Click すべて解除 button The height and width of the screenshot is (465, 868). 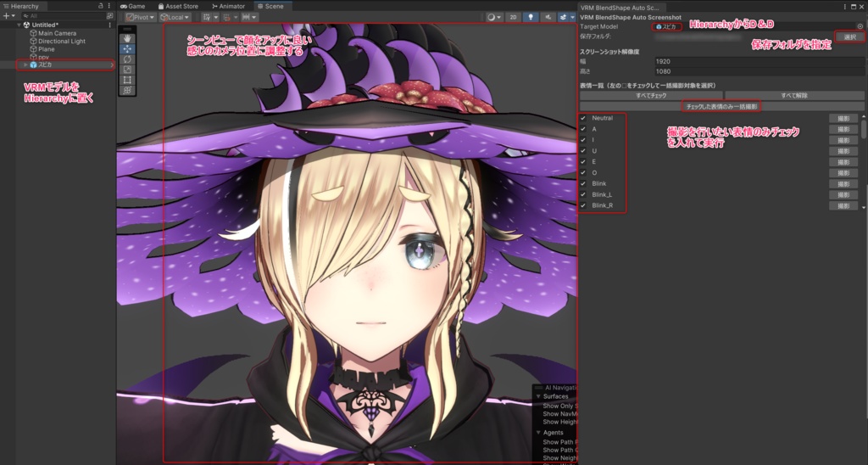click(793, 95)
